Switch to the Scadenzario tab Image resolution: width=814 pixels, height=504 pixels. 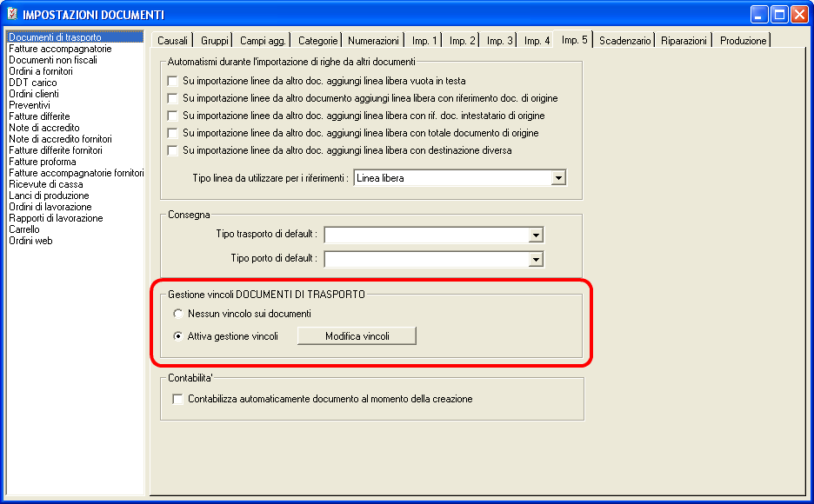pos(624,41)
